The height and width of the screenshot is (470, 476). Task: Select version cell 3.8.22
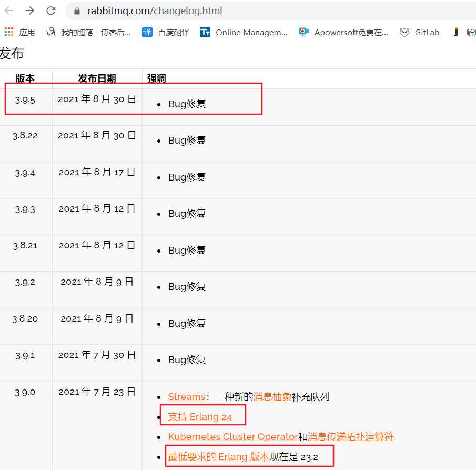pyautogui.click(x=25, y=135)
